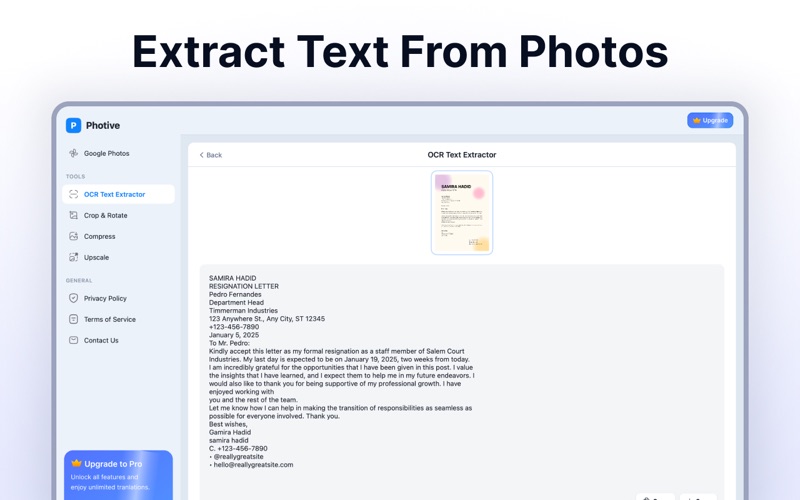
Task: Click the Privacy Policy shield icon
Action: pyautogui.click(x=73, y=298)
